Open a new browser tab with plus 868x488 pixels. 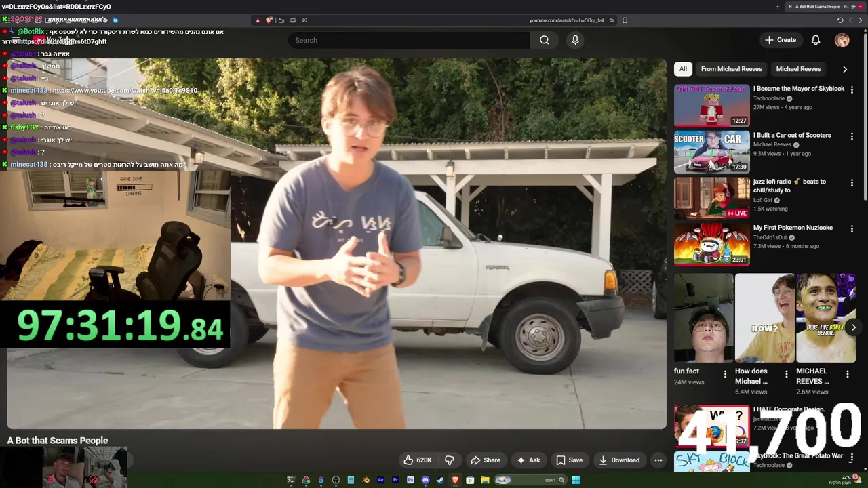point(778,7)
